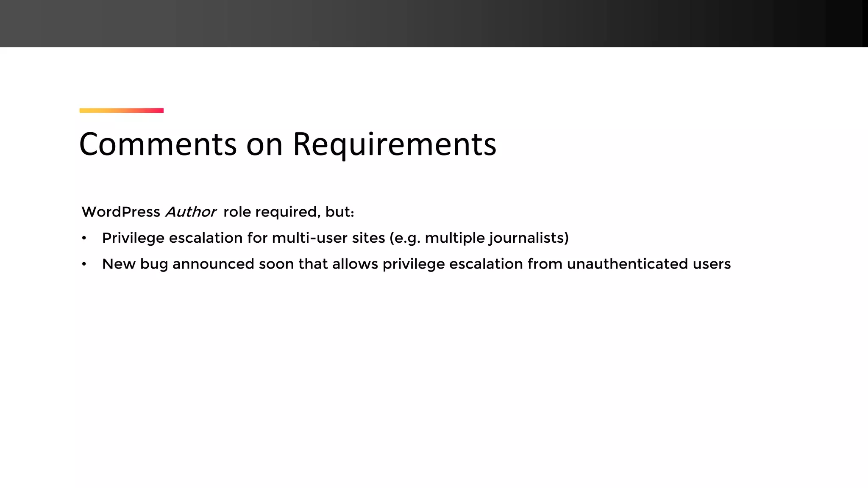Click the slide title "Comments on Requirements"
The image size is (868, 488).
[288, 144]
